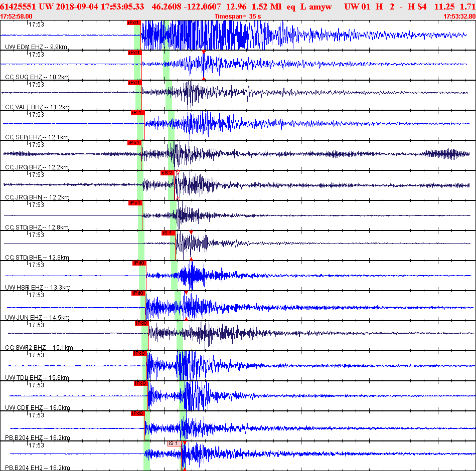This screenshot has height=471, width=476.
Task: Click iPd0 pick flag on UW JUN EHZ
Action: point(138,293)
